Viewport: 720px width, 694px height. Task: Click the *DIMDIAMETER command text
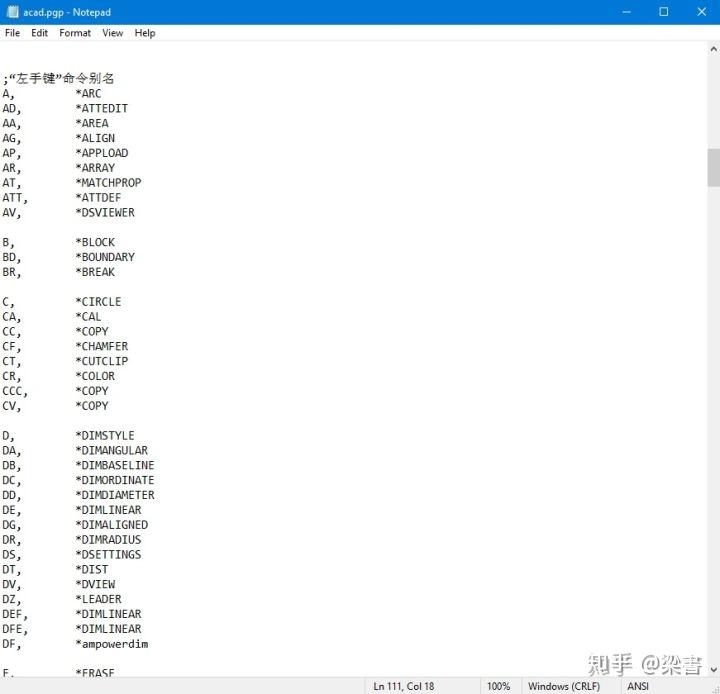point(115,495)
